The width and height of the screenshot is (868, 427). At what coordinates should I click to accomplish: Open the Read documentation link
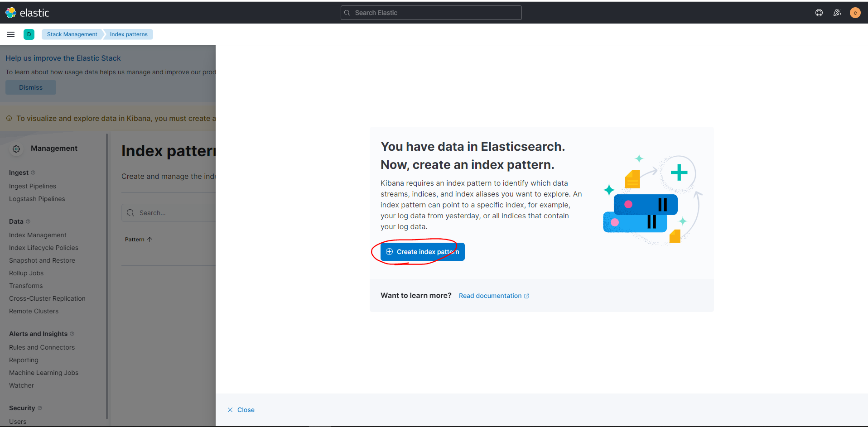[494, 296]
